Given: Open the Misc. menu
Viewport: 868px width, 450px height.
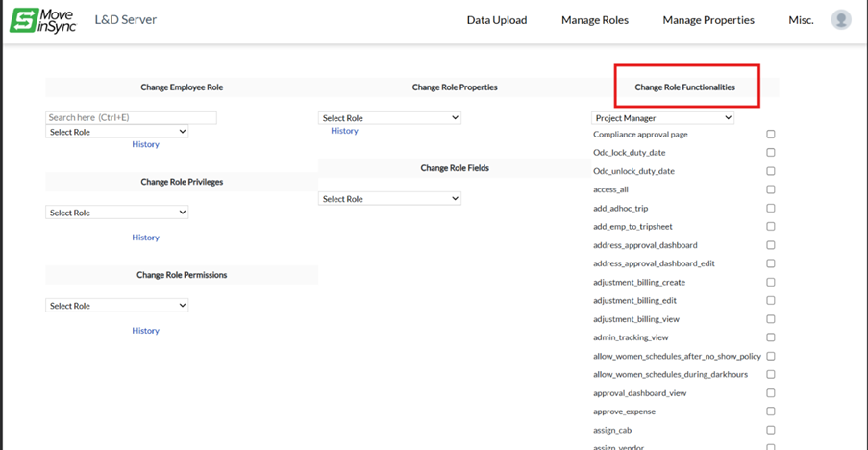Looking at the screenshot, I should (x=801, y=20).
